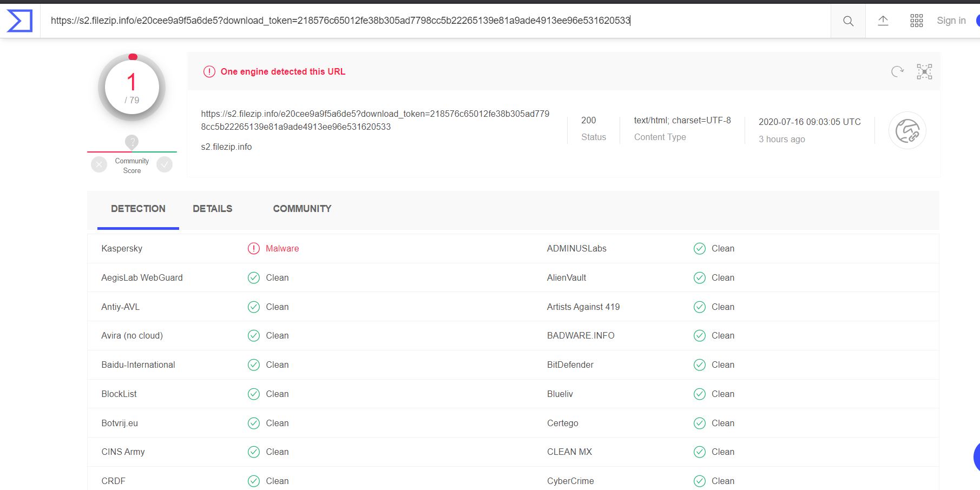Screen dimensions: 980x490
Task: Click the 'Avira (no cloud)' engine name
Action: coord(132,335)
